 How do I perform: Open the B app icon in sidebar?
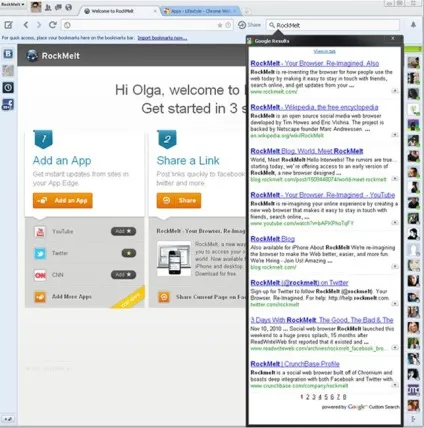8,54
